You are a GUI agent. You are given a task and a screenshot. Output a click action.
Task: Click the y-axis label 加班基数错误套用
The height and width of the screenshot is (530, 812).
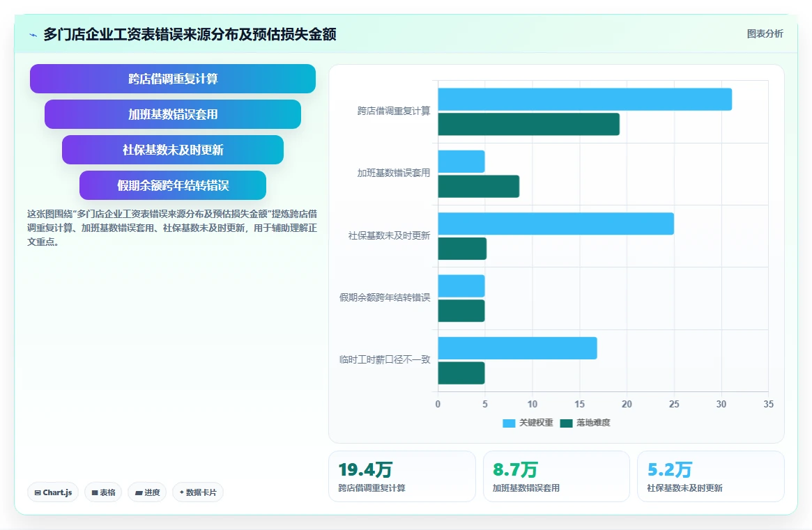click(x=394, y=173)
